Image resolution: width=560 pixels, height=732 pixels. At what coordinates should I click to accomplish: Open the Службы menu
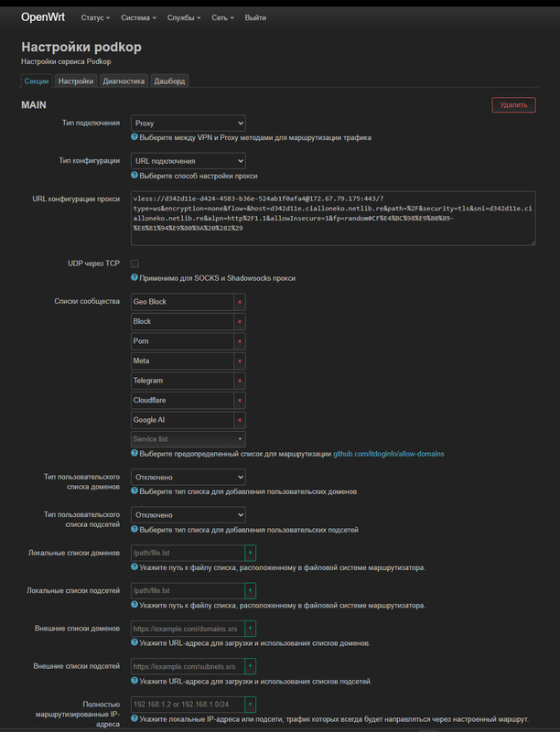(x=184, y=17)
